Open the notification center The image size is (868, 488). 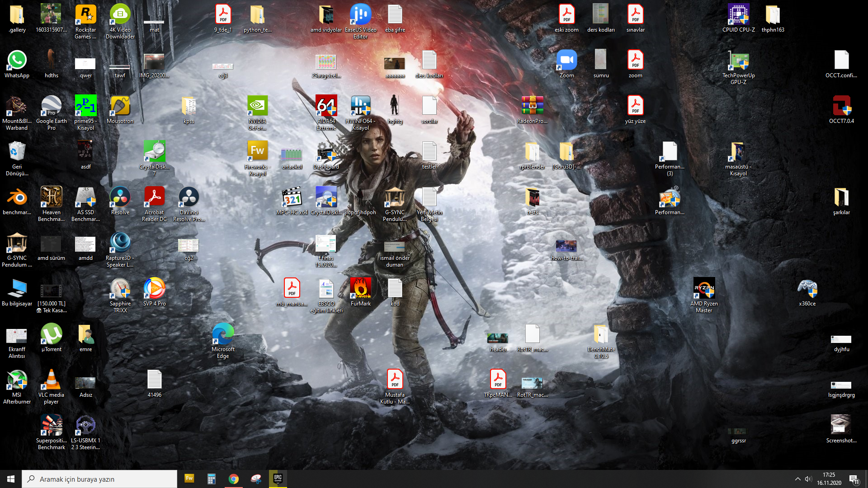[x=854, y=479]
